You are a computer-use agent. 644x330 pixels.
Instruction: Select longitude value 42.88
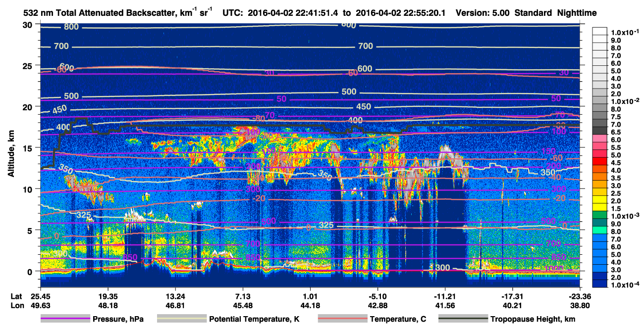(x=377, y=305)
